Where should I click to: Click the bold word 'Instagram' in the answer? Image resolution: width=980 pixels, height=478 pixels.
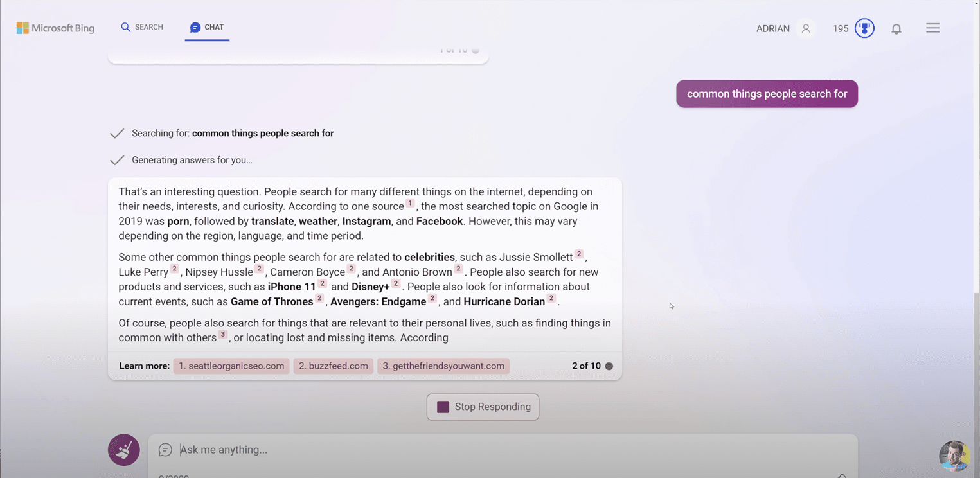coord(367,221)
